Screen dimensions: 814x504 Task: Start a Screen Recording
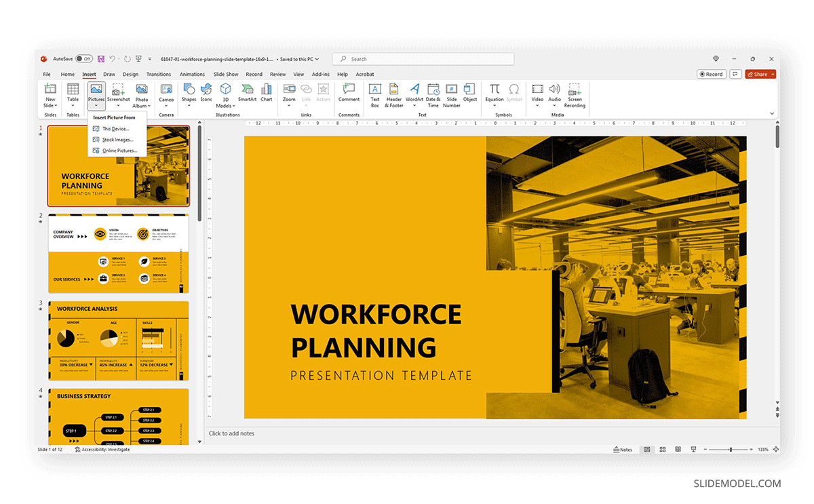[575, 95]
